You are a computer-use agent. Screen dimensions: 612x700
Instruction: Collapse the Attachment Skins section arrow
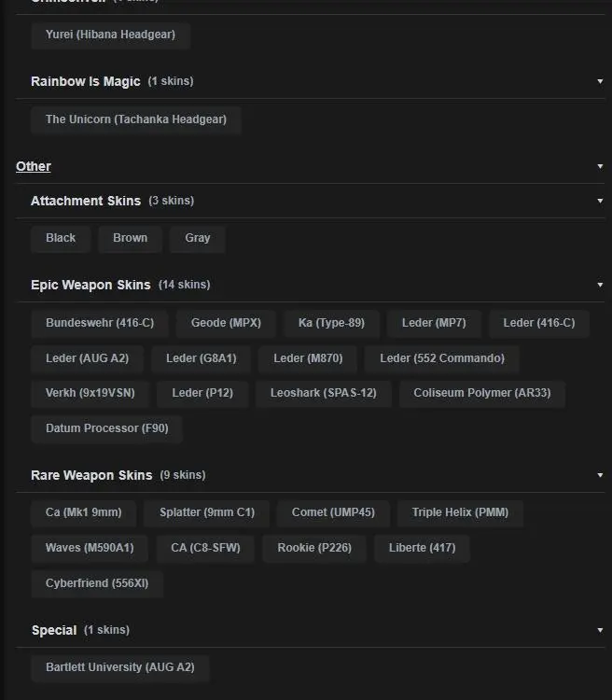[x=600, y=201]
